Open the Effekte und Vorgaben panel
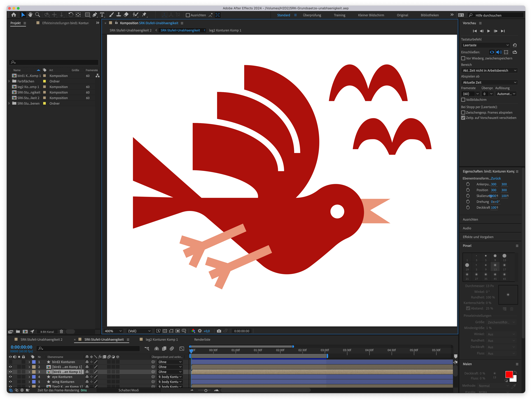Viewport: 532px width, 401px height. [x=478, y=237]
